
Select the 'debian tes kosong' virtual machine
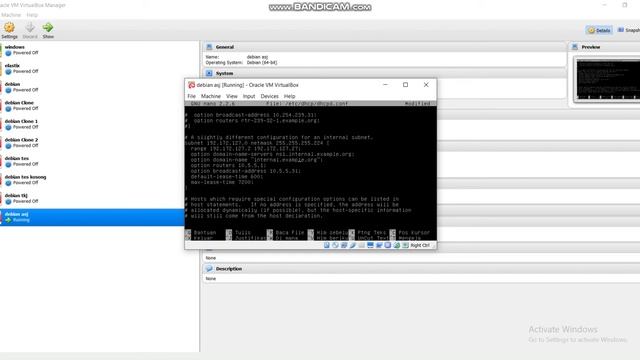tap(92, 180)
